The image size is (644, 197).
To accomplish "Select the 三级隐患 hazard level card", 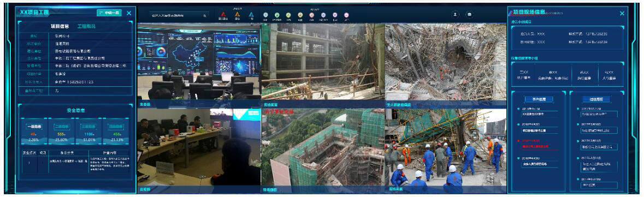I will pyautogui.click(x=88, y=132).
